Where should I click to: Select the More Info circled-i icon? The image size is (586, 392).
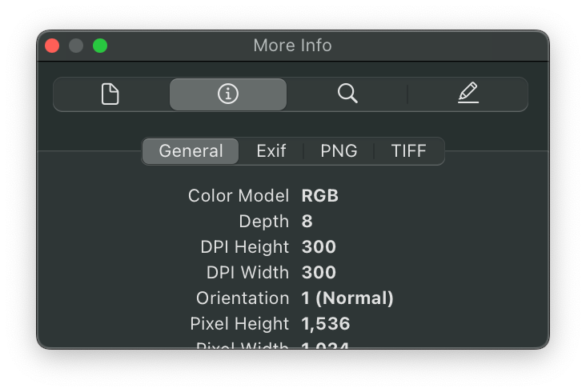coord(228,94)
